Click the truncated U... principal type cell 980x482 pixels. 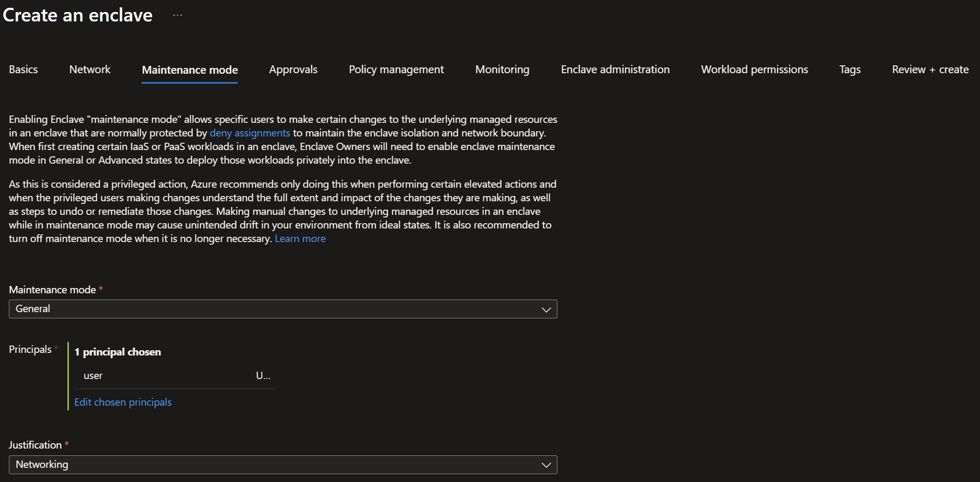(x=263, y=376)
